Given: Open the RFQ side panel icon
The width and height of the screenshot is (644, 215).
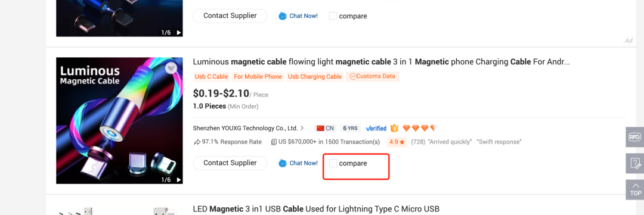Looking at the screenshot, I should 634,137.
